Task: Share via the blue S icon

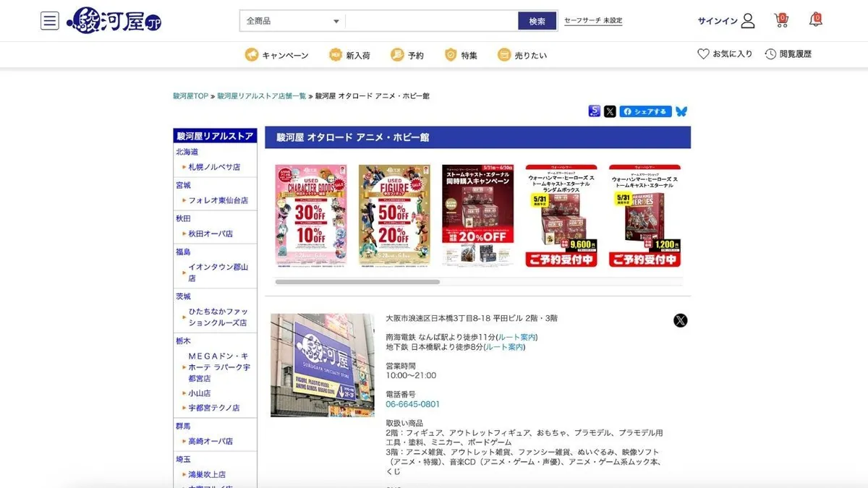Action: point(595,111)
